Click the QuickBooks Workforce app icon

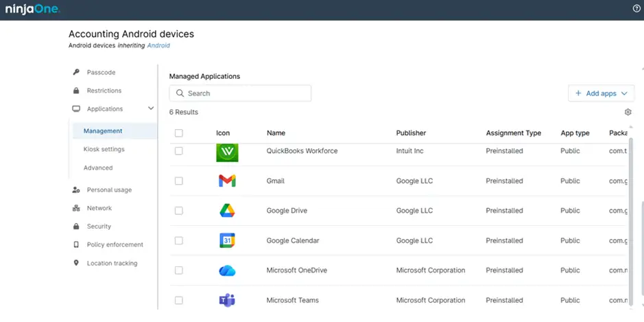click(x=227, y=152)
